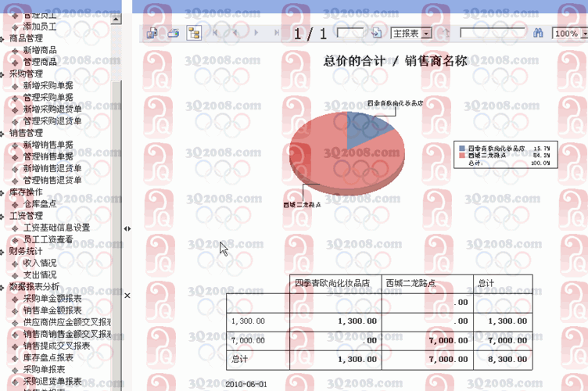The height and width of the screenshot is (391, 588).
Task: Open 员工工资查看
Action: (48, 239)
